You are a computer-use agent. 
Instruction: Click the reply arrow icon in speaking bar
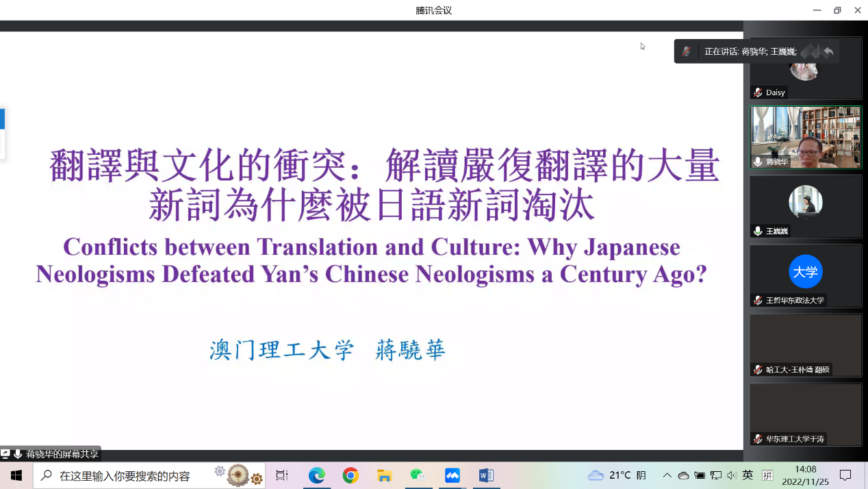(x=828, y=51)
